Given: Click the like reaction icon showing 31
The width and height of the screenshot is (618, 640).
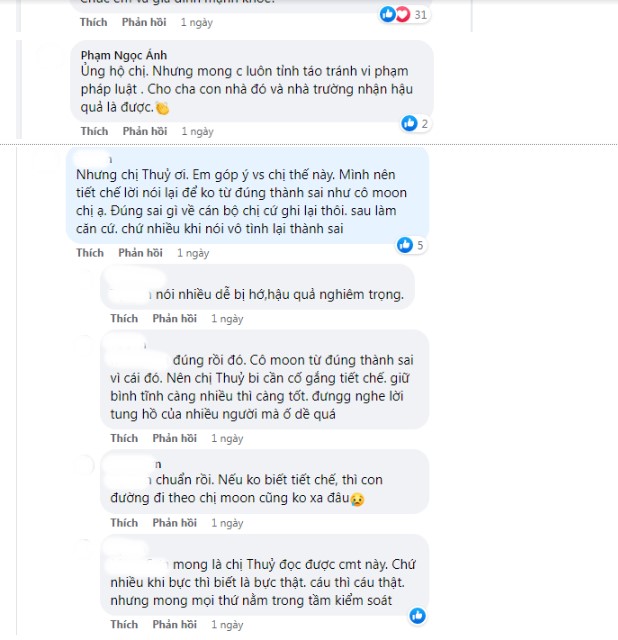Looking at the screenshot, I should (x=387, y=14).
